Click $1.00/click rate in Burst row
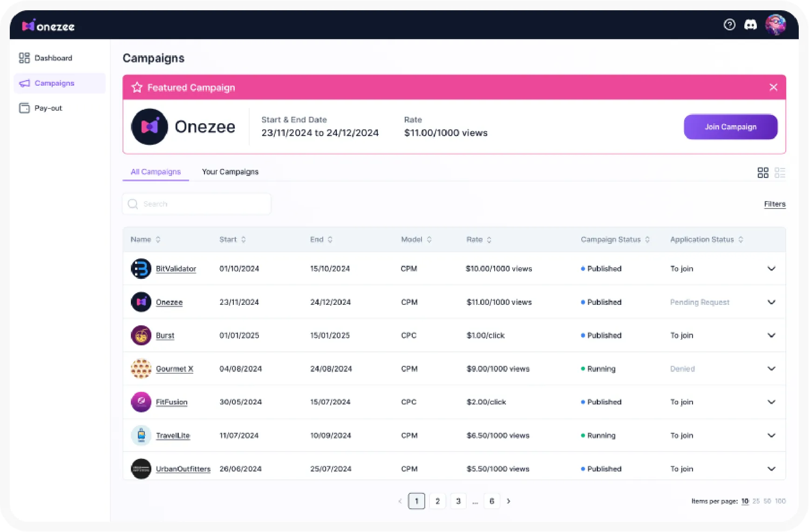This screenshot has height=532, width=809. (485, 335)
